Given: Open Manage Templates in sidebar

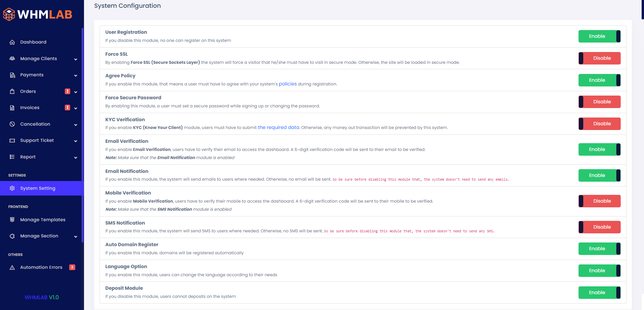Looking at the screenshot, I should coord(43,220).
